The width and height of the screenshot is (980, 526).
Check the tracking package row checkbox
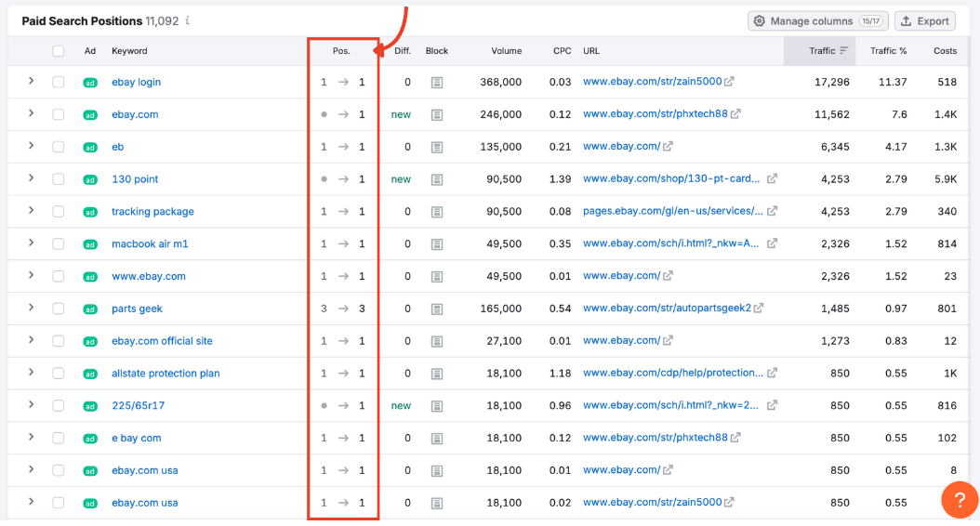pyautogui.click(x=59, y=212)
